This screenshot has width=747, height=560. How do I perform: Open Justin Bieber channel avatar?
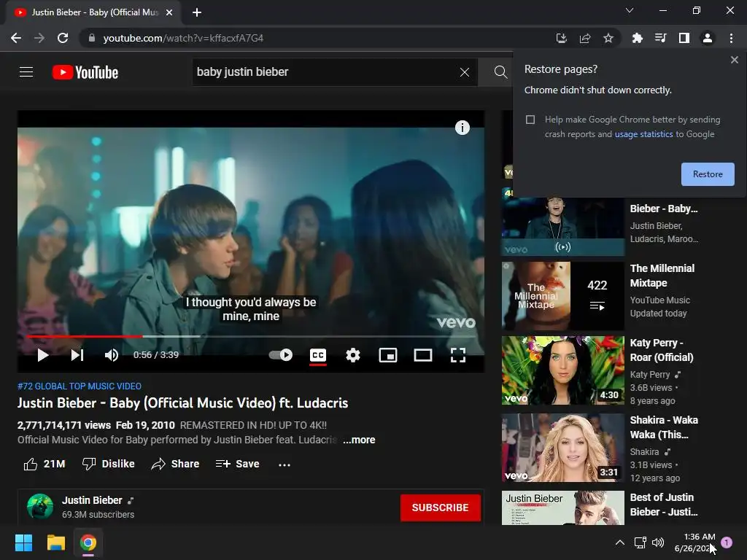coord(40,506)
